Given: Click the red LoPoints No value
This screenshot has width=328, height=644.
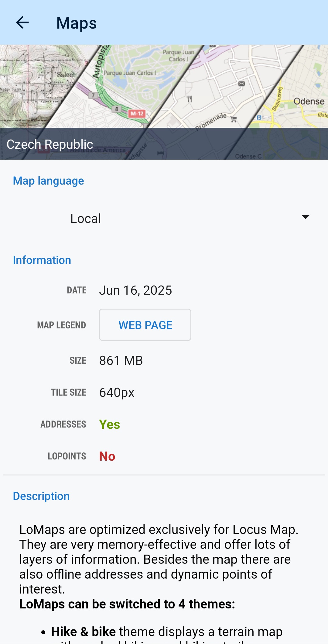Looking at the screenshot, I should coord(107,456).
